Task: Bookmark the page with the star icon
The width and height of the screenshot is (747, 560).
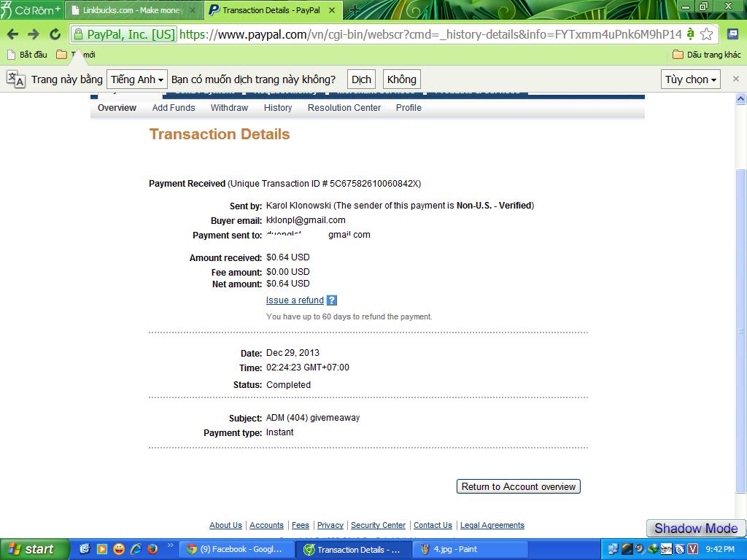Action: [x=707, y=34]
